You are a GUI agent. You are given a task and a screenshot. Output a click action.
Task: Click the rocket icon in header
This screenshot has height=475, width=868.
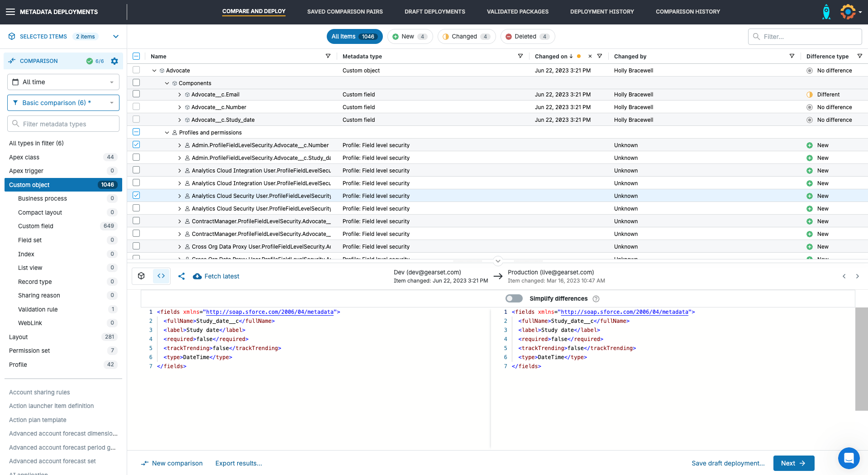[826, 12]
